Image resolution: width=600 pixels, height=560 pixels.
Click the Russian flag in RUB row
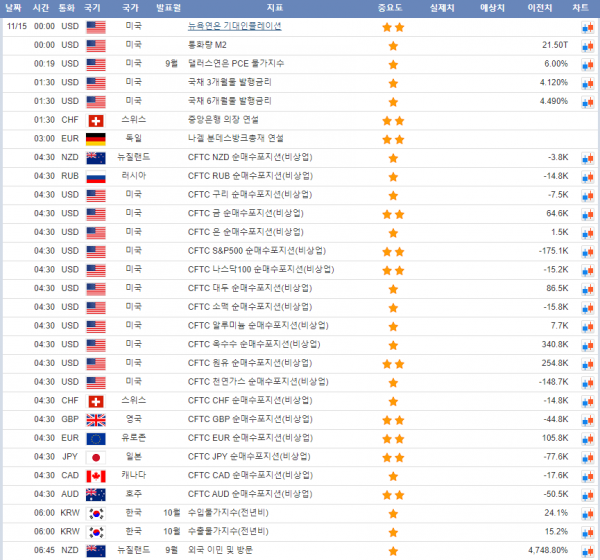pos(96,175)
